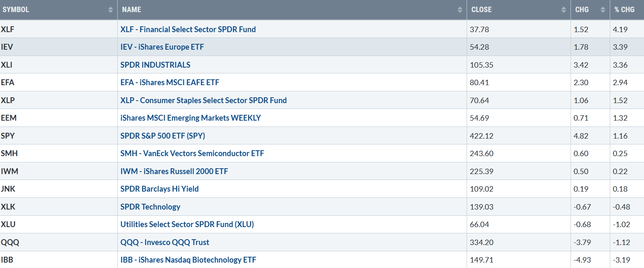Toggle sort arrows in CLOSE column

[x=563, y=10]
